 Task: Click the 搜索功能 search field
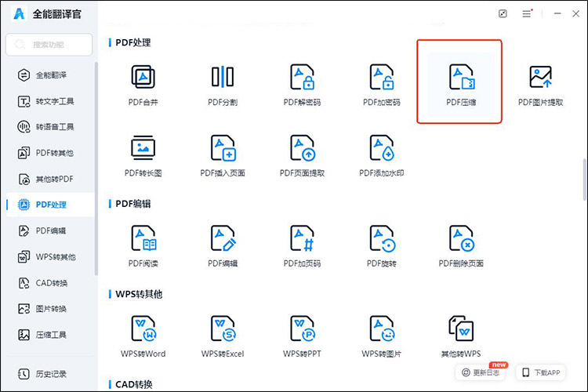point(49,45)
